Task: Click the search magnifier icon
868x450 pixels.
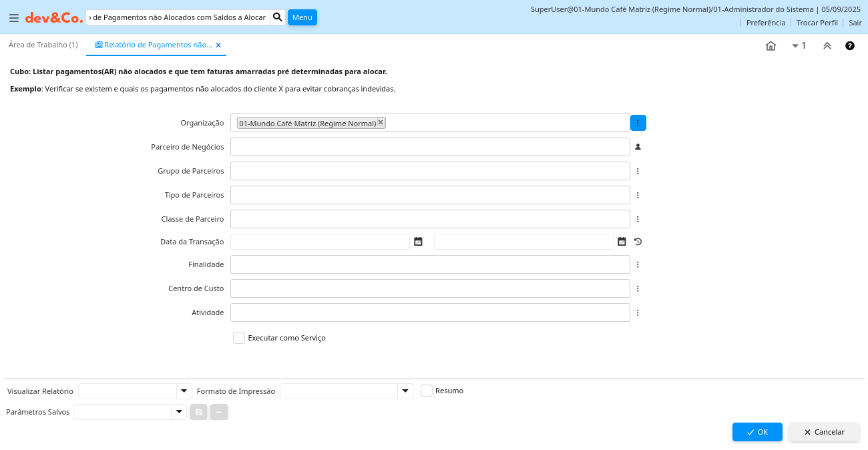Action: [278, 17]
